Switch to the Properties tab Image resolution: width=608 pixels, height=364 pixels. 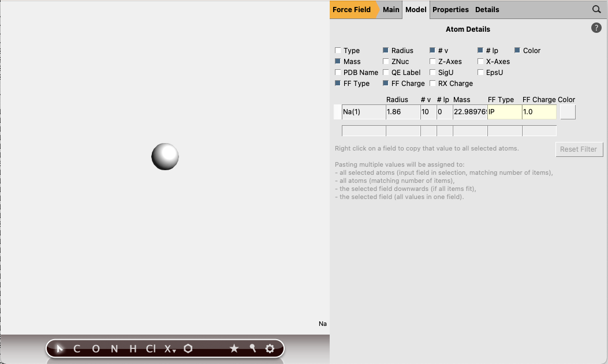[x=450, y=9]
